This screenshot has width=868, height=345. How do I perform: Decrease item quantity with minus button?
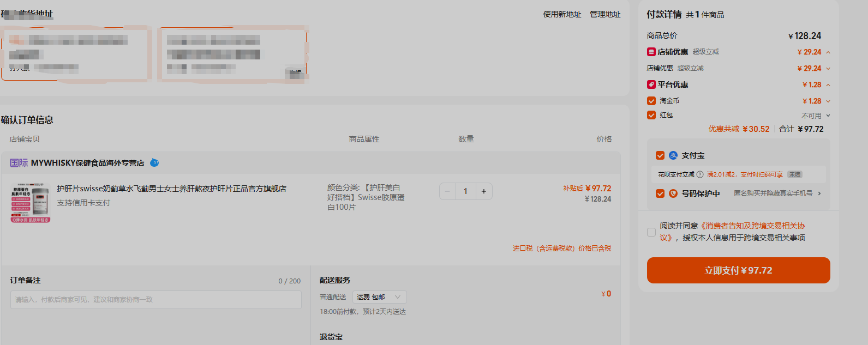point(447,191)
